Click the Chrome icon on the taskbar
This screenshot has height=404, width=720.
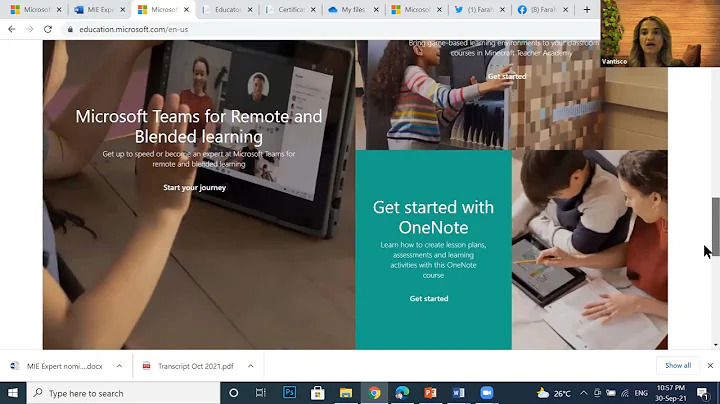point(374,393)
